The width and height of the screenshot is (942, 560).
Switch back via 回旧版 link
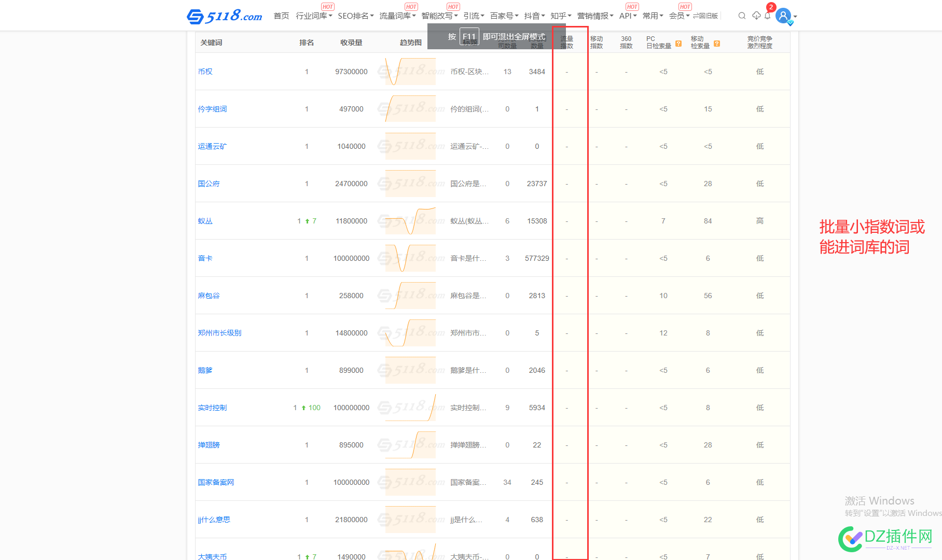coord(705,16)
